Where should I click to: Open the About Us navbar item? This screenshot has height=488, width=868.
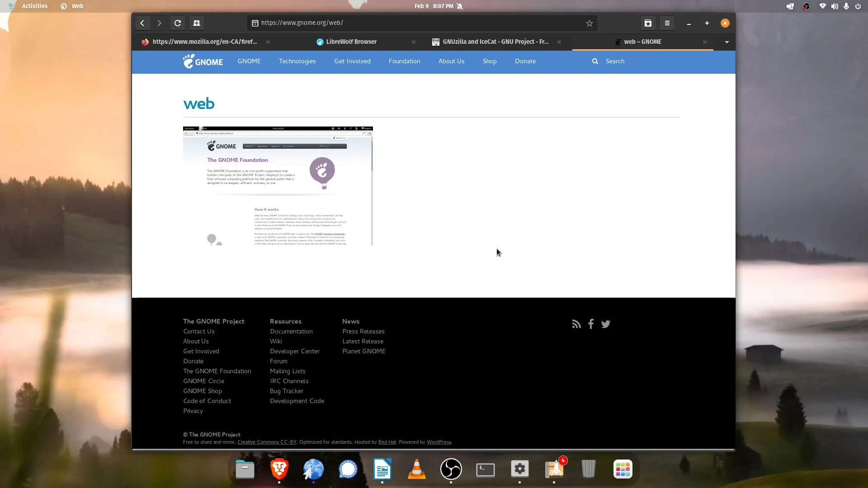(x=451, y=61)
